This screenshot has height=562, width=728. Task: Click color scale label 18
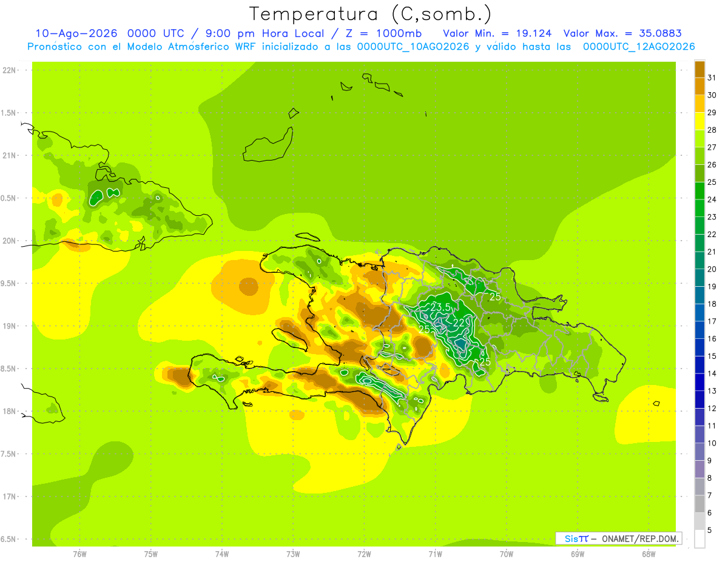pyautogui.click(x=712, y=304)
